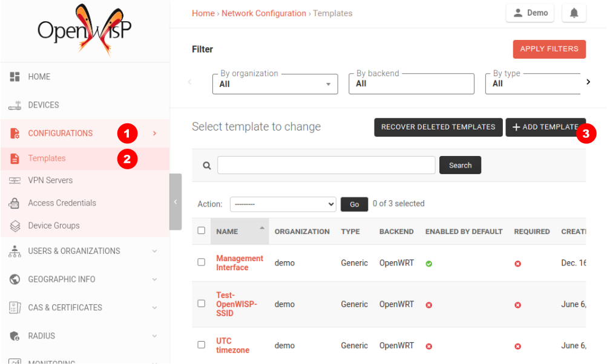Click the Access Credentials lock icon
The height and width of the screenshot is (364, 607).
click(15, 203)
